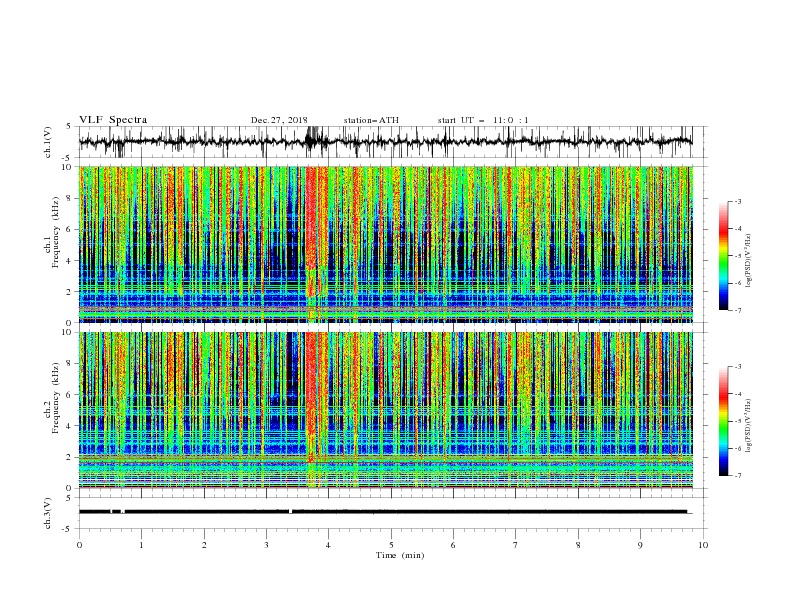Image resolution: width=792 pixels, height=612 pixels.
Task: Click the 'ch.1(V)' waveform axis label
Action: 48,142
